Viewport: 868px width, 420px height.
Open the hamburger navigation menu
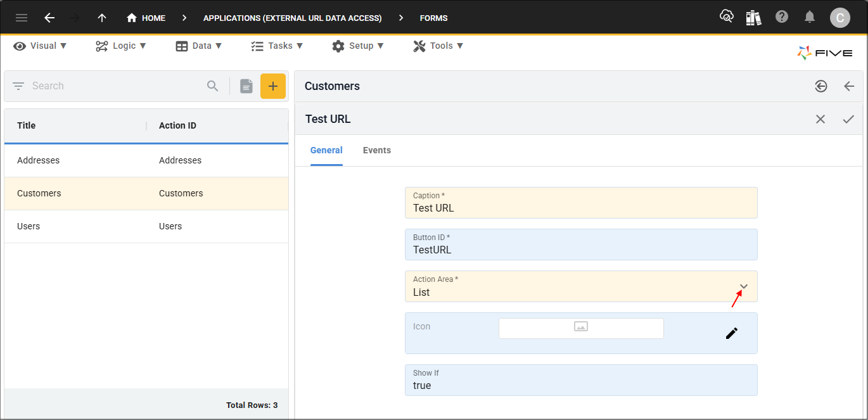click(22, 18)
